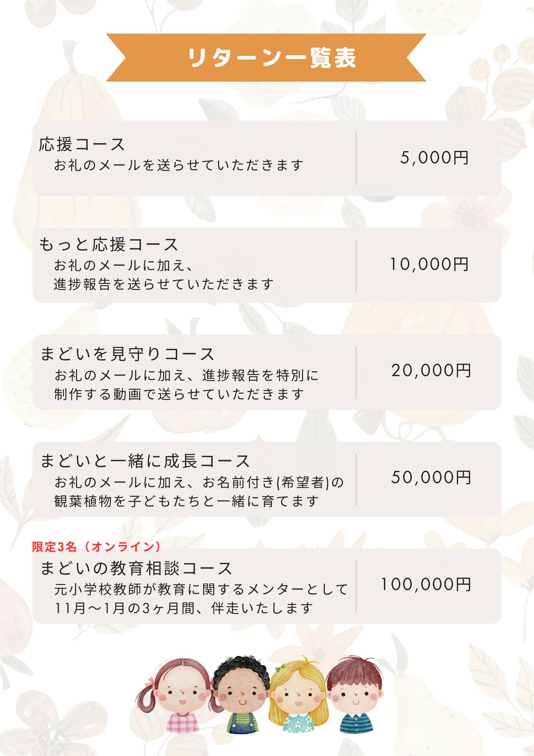
Task: Click the red 限定3名（オンライン） label
Action: click(x=96, y=547)
